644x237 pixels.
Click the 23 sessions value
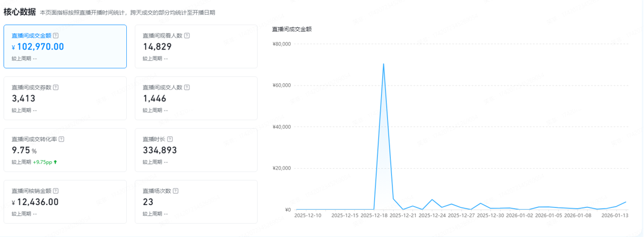click(147, 202)
